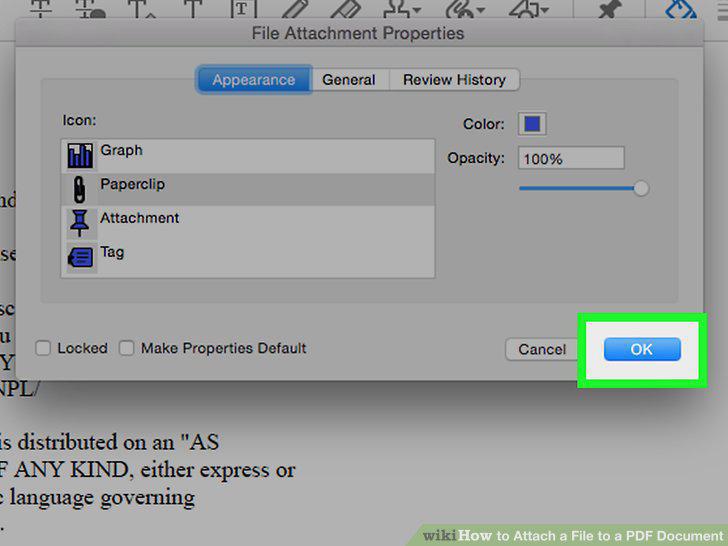The height and width of the screenshot is (546, 728).
Task: Open the blue Color swatch
Action: 532,124
